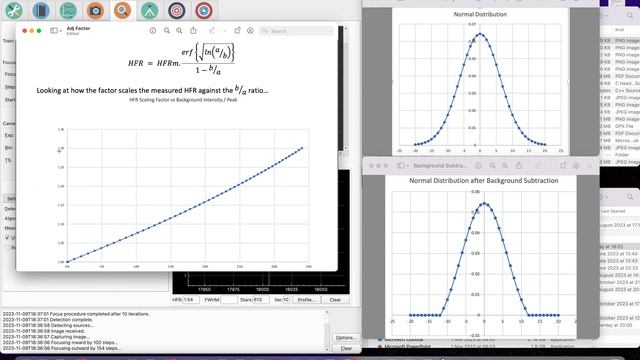640x360 pixels.
Task: Rotate the Adj Factor document
Action: (238, 31)
